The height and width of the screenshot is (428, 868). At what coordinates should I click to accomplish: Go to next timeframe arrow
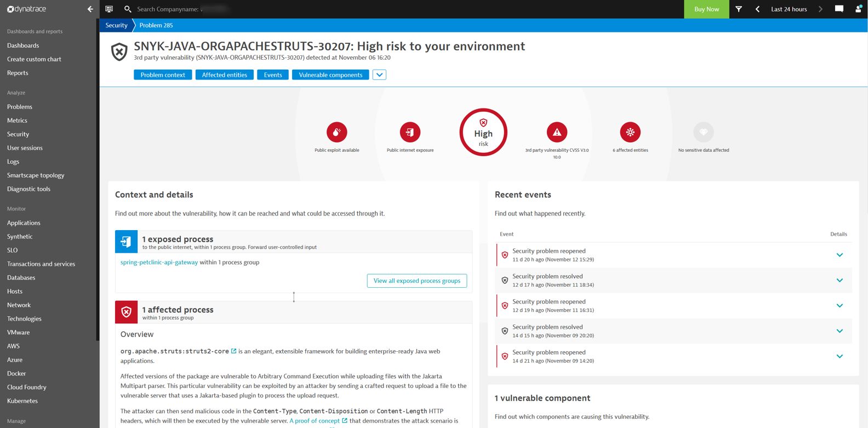(820, 9)
